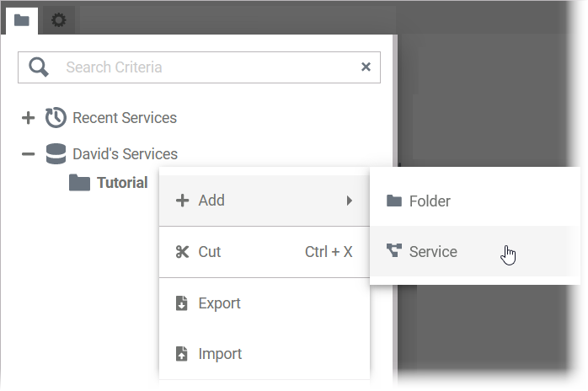Open the gear settings tab
588x391 pixels.
[58, 19]
